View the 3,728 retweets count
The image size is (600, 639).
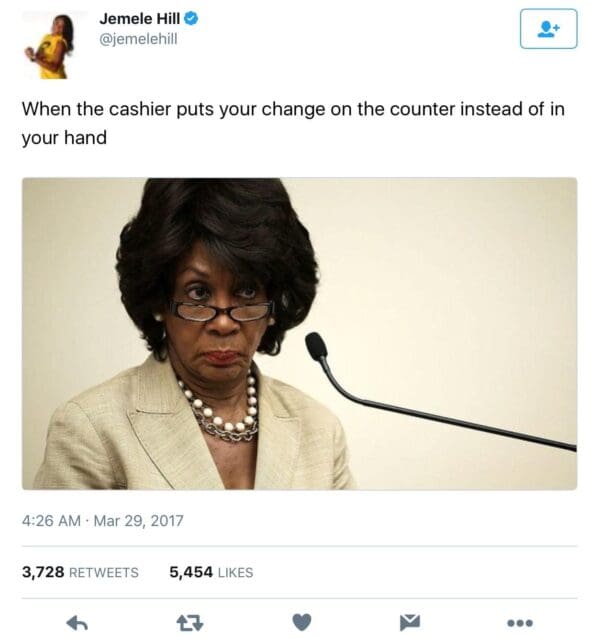43,572
